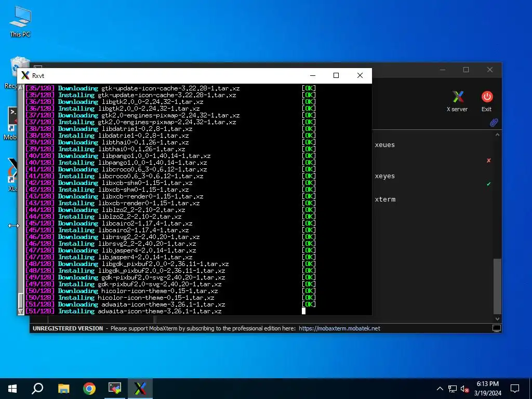
Task: Click the X server icon in MobaXterm
Action: coord(457,97)
